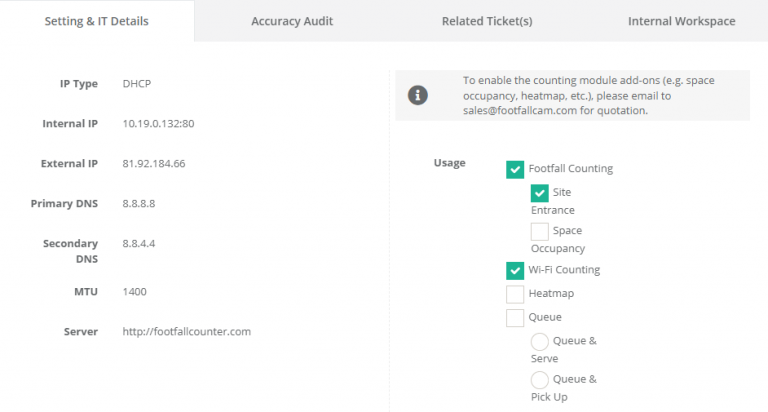
Task: Select the Queue & Pick Up radio option
Action: pos(540,380)
